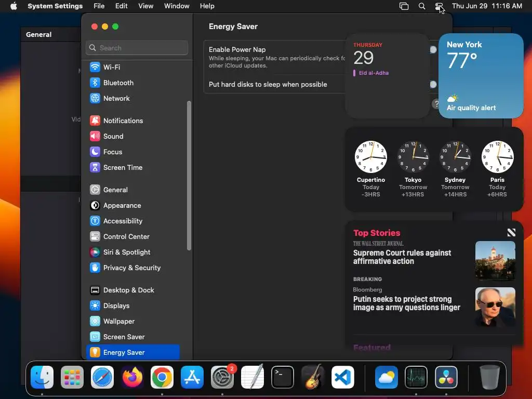Open Stage Manager menu bar icon
532x399 pixels.
[404, 6]
